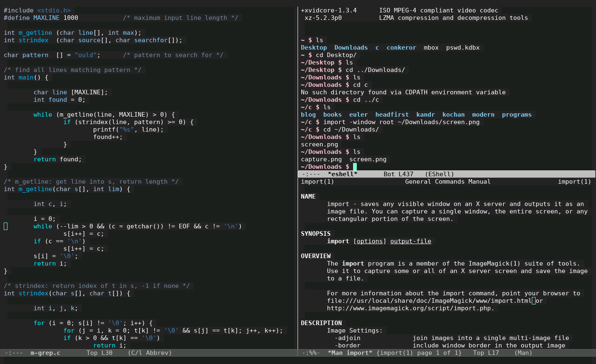Open the Downloads directory in eshell listing

tap(351, 48)
